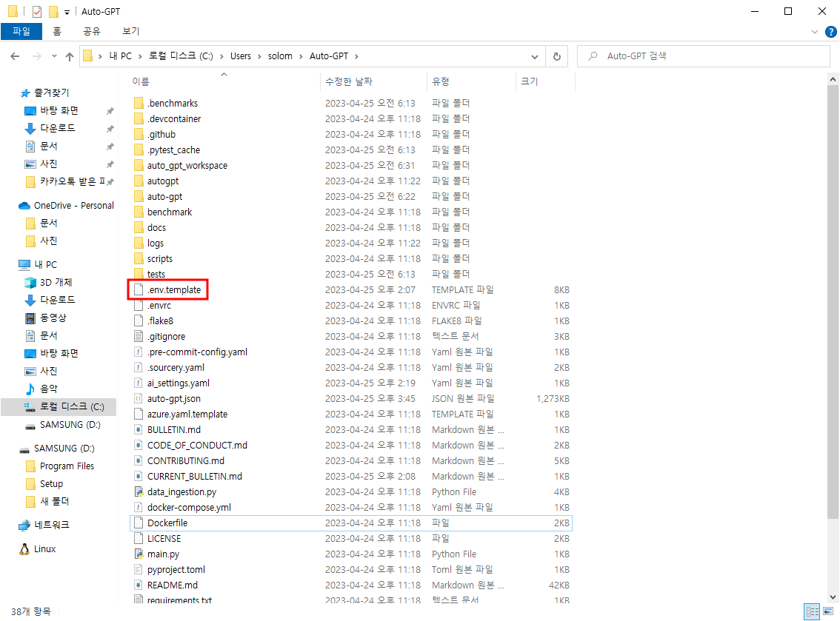
Task: Switch to details view icon in status bar
Action: [x=812, y=611]
